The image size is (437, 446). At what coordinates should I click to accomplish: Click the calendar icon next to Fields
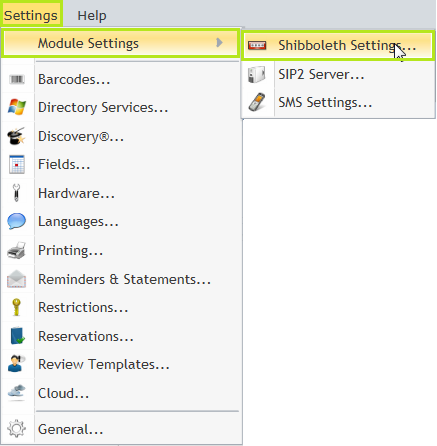(17, 164)
